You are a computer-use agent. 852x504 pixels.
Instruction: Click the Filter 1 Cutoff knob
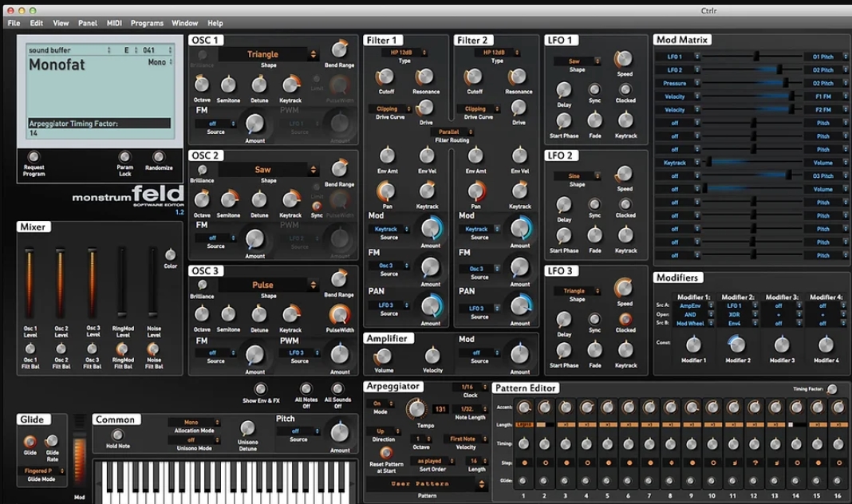(386, 77)
